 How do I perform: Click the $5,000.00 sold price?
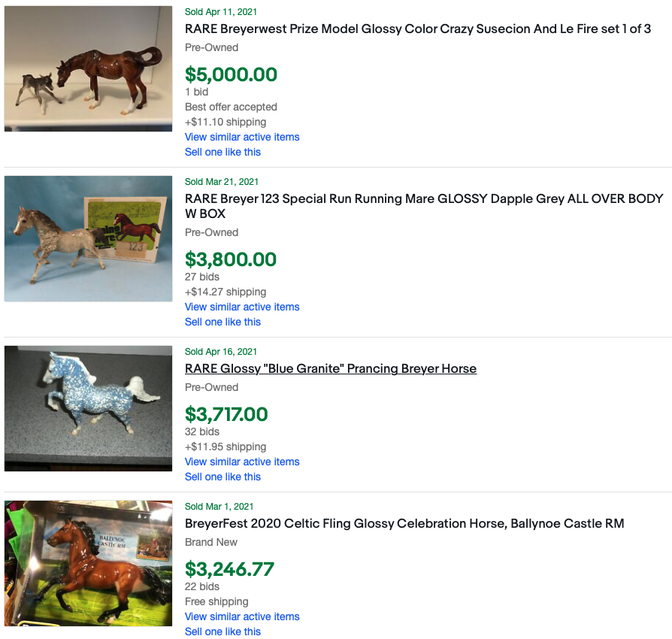click(231, 74)
